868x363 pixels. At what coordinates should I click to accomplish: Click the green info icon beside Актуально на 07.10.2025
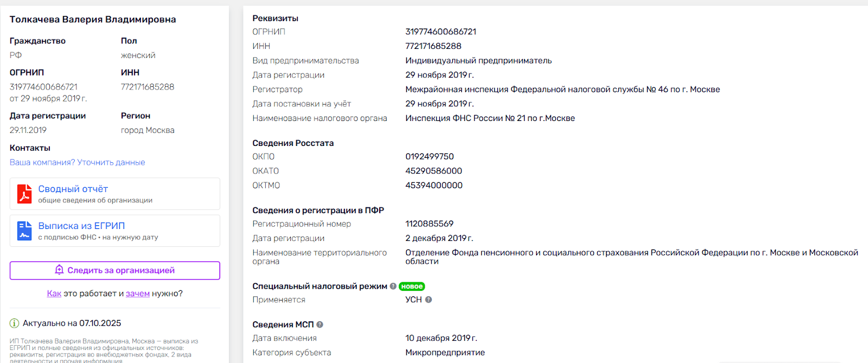coord(15,323)
